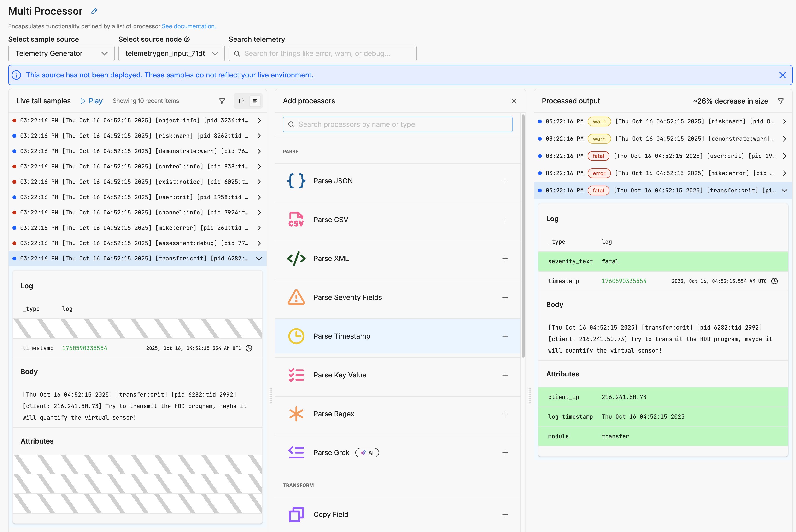Switch live tail to formatted text view
The image size is (796, 532).
255,101
